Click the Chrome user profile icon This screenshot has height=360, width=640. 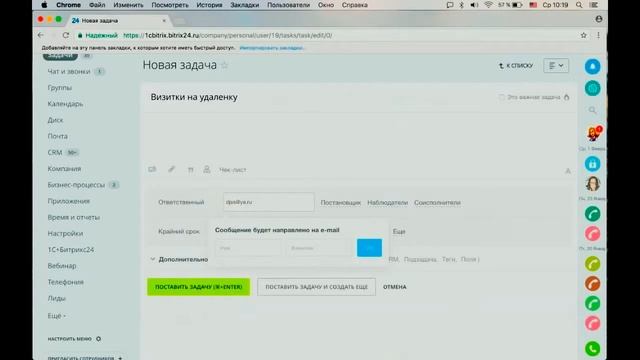(x=599, y=19)
